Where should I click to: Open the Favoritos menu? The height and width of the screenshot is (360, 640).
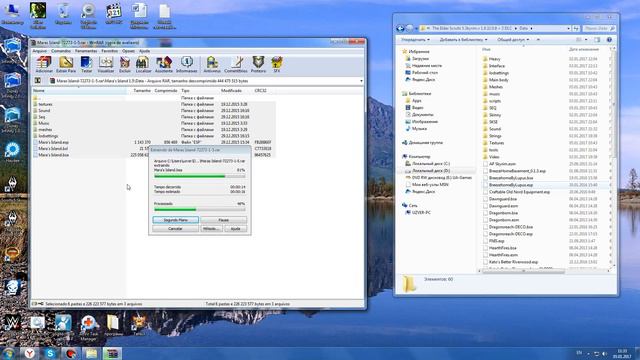(109, 51)
